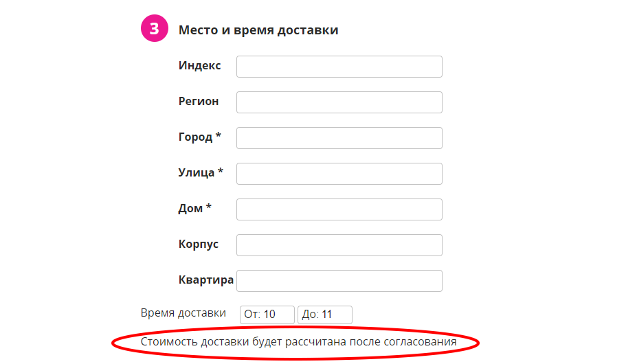The height and width of the screenshot is (364, 637).
Task: Click the pink step 3 badge
Action: coord(155,29)
